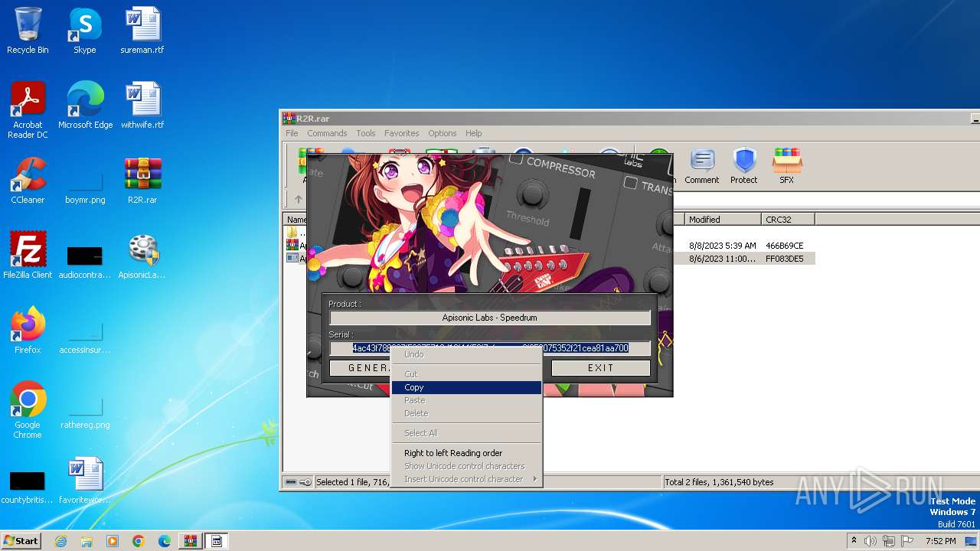
Task: Show hidden tray icons arrow
Action: click(x=854, y=541)
